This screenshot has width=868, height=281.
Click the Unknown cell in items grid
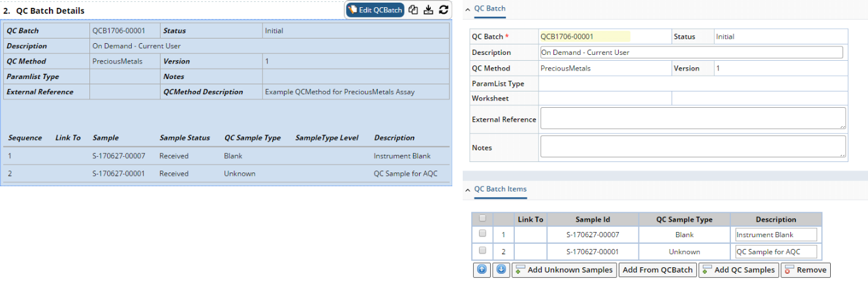point(684,252)
